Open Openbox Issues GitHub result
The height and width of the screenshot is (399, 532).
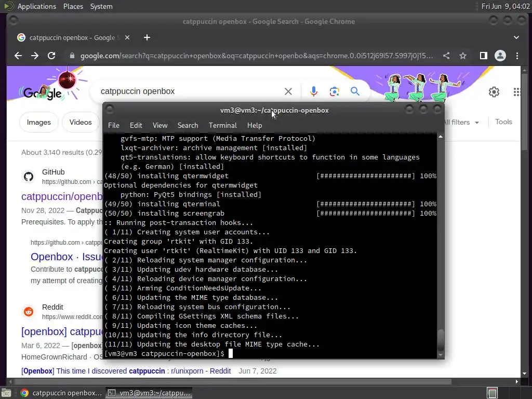pos(66,257)
